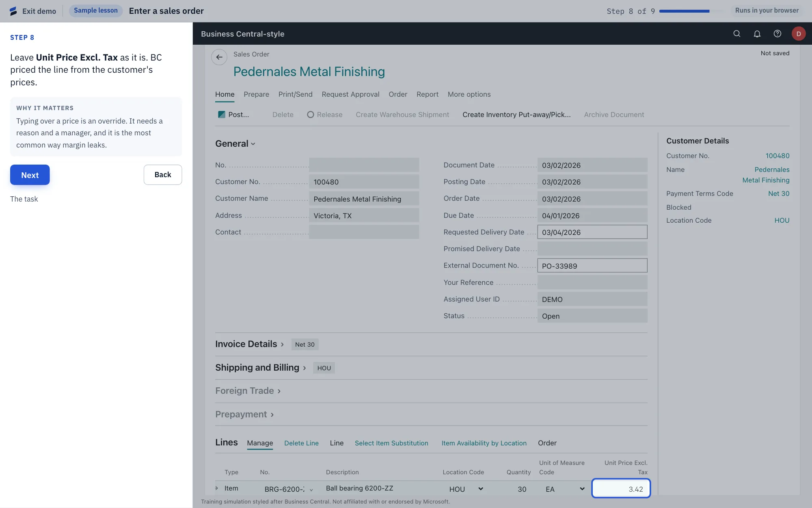Open the Order ribbon tab
The image size is (812, 508).
coord(398,94)
